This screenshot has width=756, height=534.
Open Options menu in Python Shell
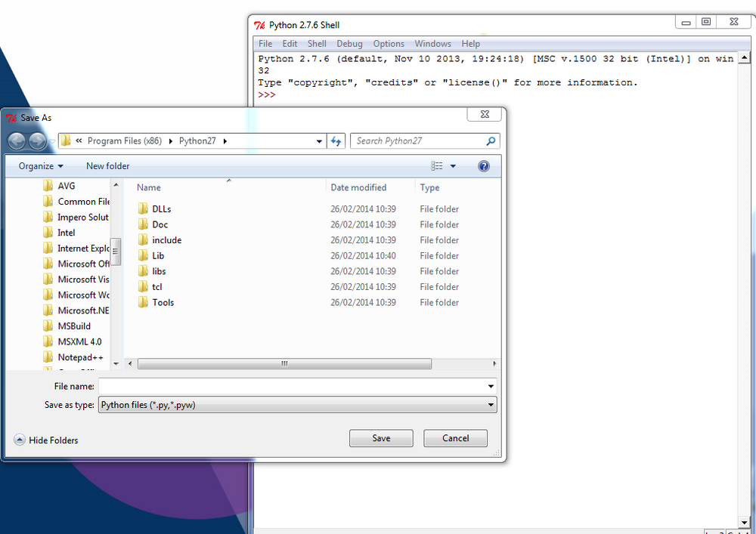tap(389, 44)
